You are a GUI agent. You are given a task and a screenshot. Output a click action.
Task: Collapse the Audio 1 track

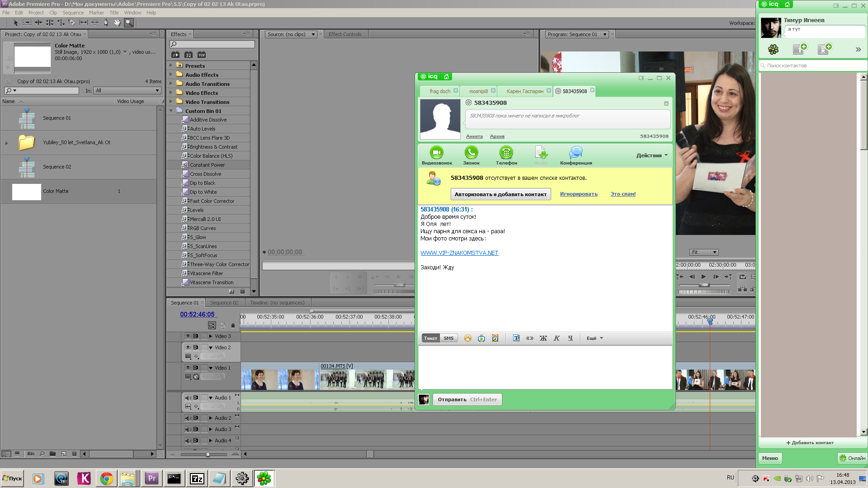211,398
